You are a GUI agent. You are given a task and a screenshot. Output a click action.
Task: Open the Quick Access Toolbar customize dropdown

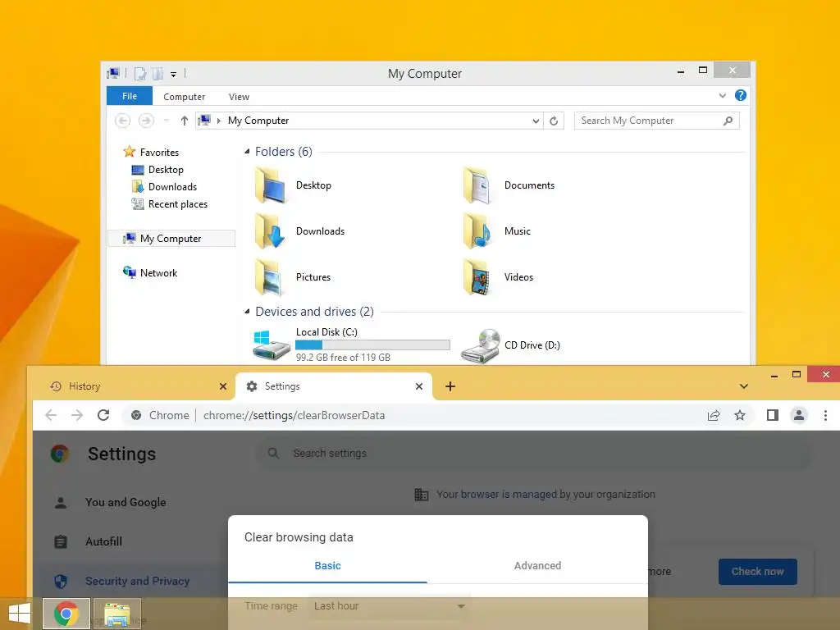[x=174, y=75]
